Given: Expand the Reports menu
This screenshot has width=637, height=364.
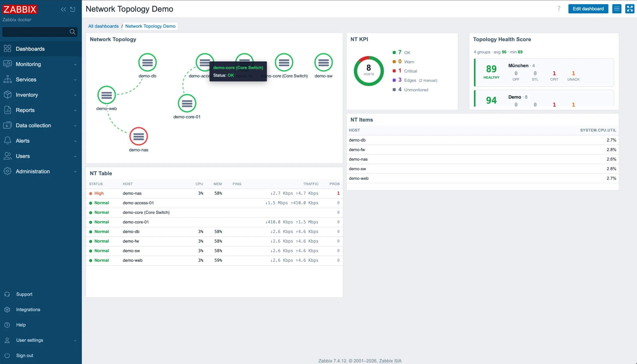Looking at the screenshot, I should click(x=41, y=110).
